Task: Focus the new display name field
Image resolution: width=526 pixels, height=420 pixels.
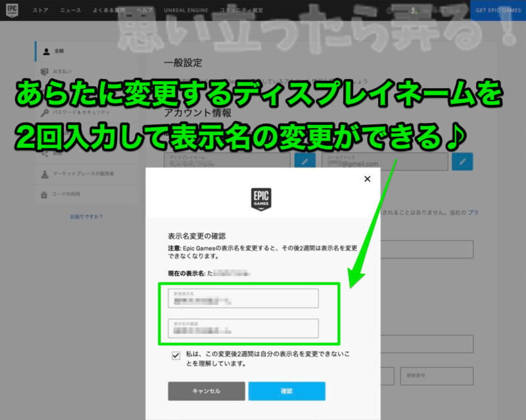Action: pos(243,298)
